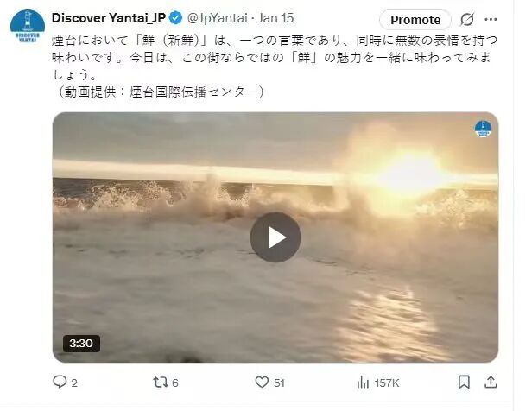Image resolution: width=532 pixels, height=411 pixels.
Task: Click the share upload icon
Action: point(491,383)
